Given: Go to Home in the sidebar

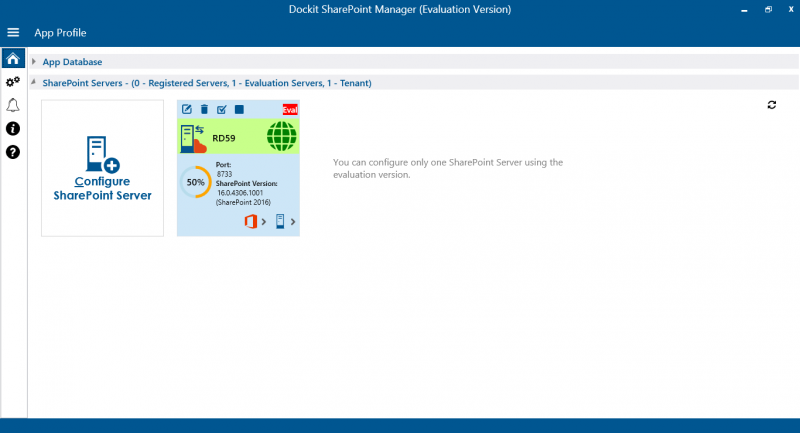Looking at the screenshot, I should (13, 59).
